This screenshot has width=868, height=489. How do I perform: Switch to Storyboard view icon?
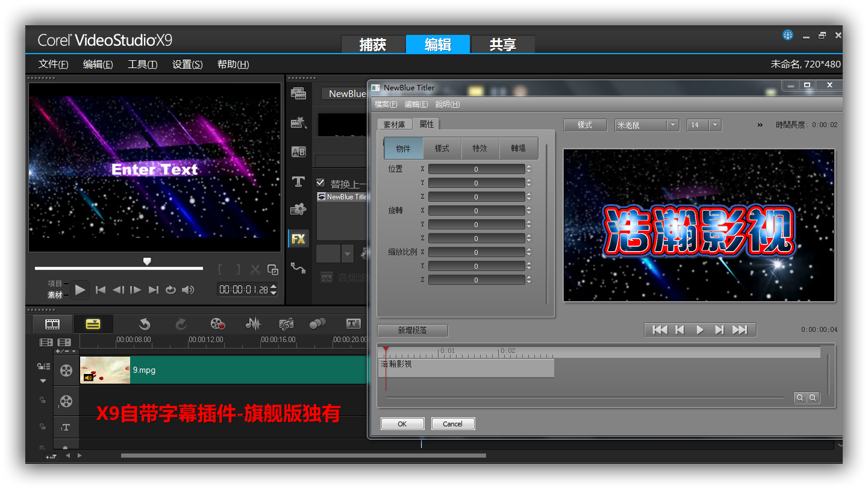pos(53,324)
